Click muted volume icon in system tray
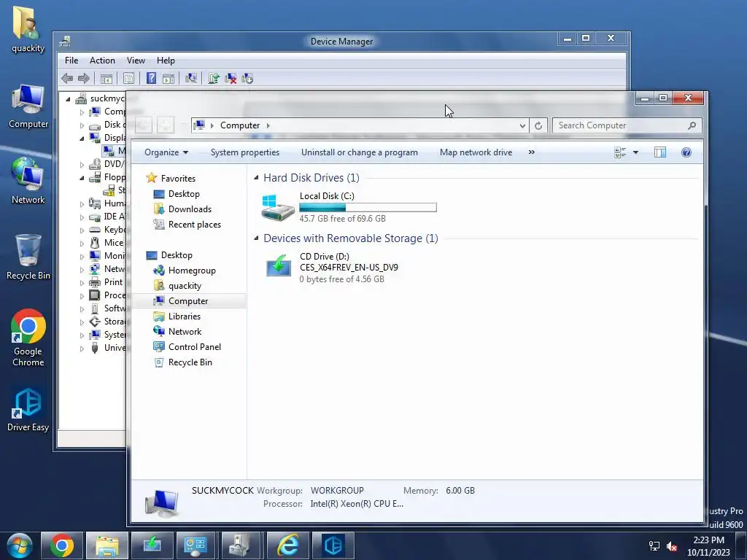Screen dimensions: 747x560 [x=672, y=545]
